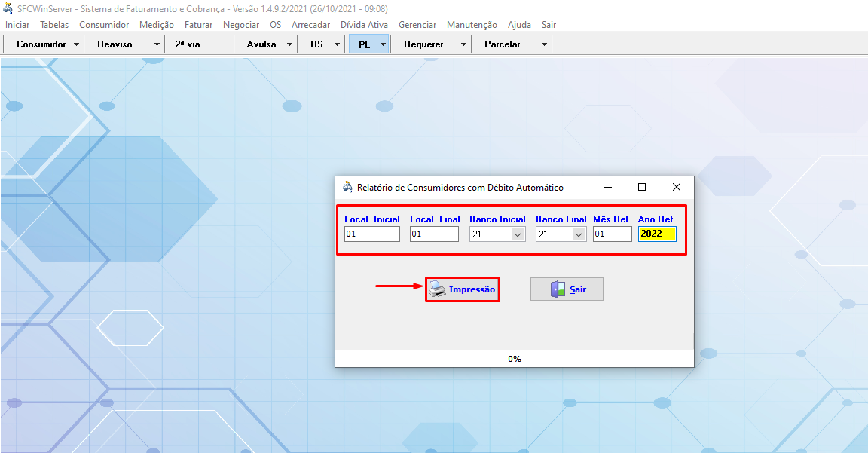Open the Reaviso toolbar dropdown arrow
The height and width of the screenshot is (453, 868).
[157, 44]
